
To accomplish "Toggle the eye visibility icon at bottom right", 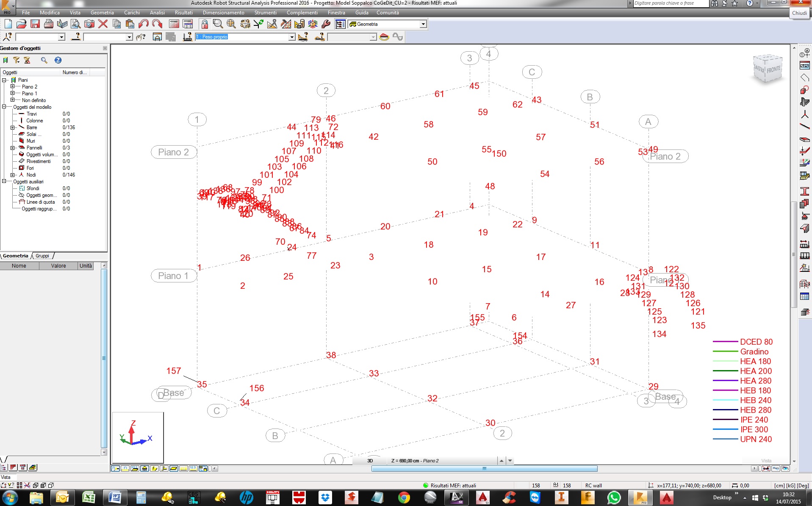I will (785, 469).
